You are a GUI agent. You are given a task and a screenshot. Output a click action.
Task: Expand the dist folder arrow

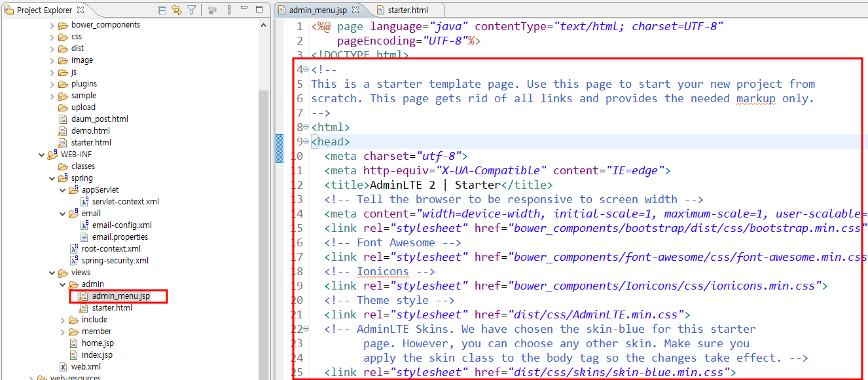pos(52,48)
